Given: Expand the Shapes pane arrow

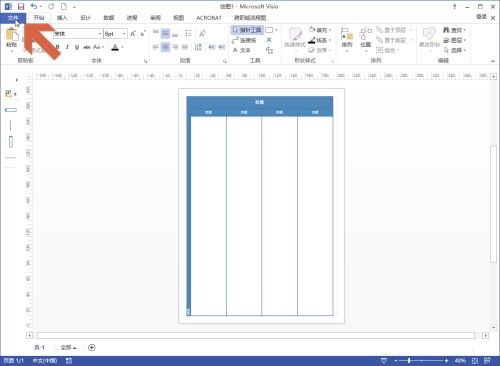Looking at the screenshot, I should [17, 80].
